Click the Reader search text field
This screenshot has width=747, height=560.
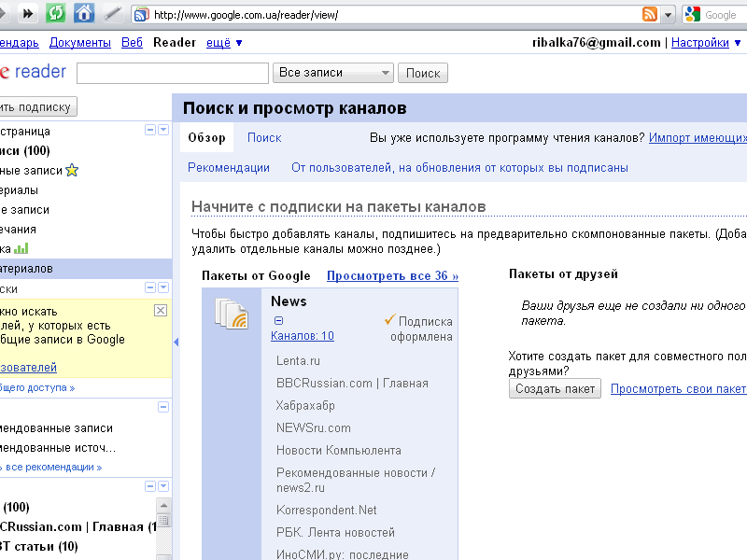point(173,73)
